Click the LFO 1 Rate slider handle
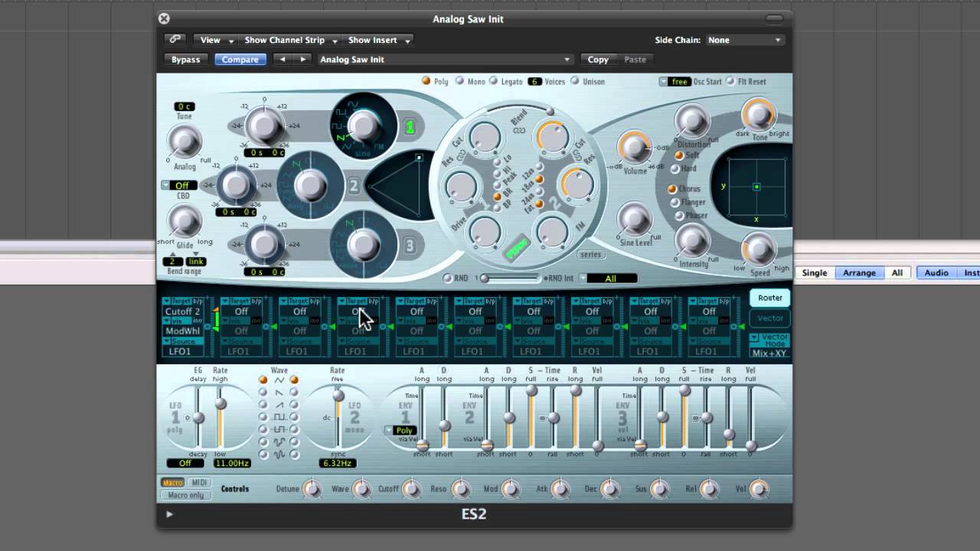Image resolution: width=980 pixels, height=551 pixels. [x=220, y=403]
